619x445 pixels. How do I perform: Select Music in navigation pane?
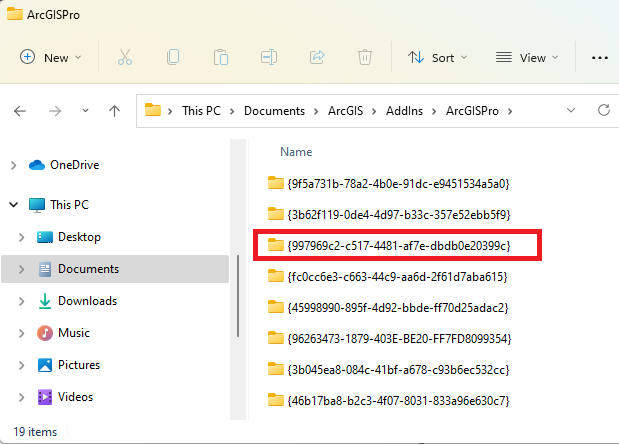click(63, 333)
